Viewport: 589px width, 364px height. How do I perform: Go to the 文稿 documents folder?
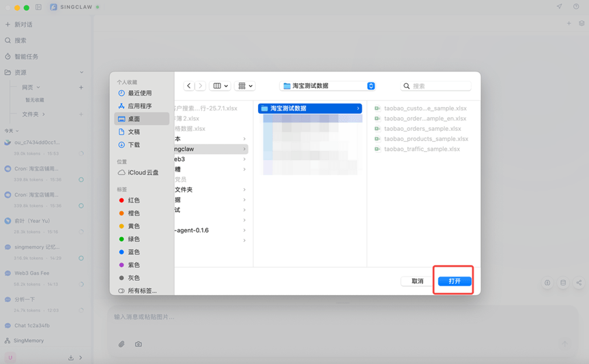134,132
